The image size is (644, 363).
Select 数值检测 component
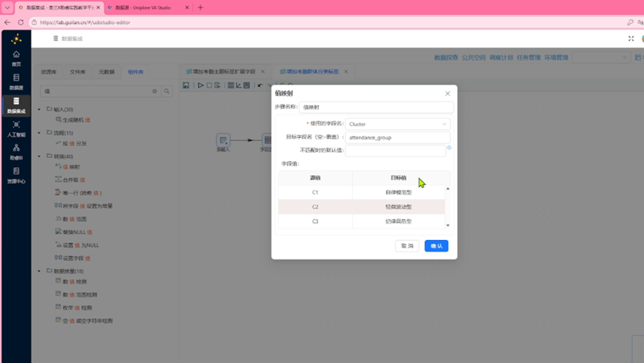coord(71,282)
